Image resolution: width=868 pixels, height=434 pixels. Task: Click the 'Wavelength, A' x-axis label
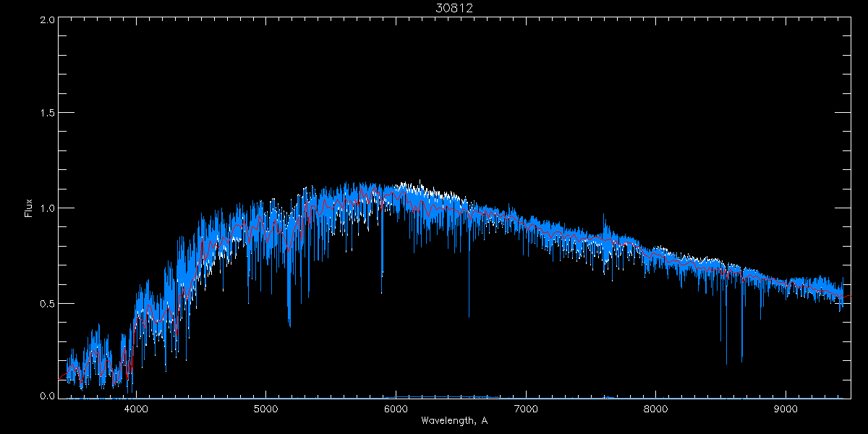(x=454, y=420)
